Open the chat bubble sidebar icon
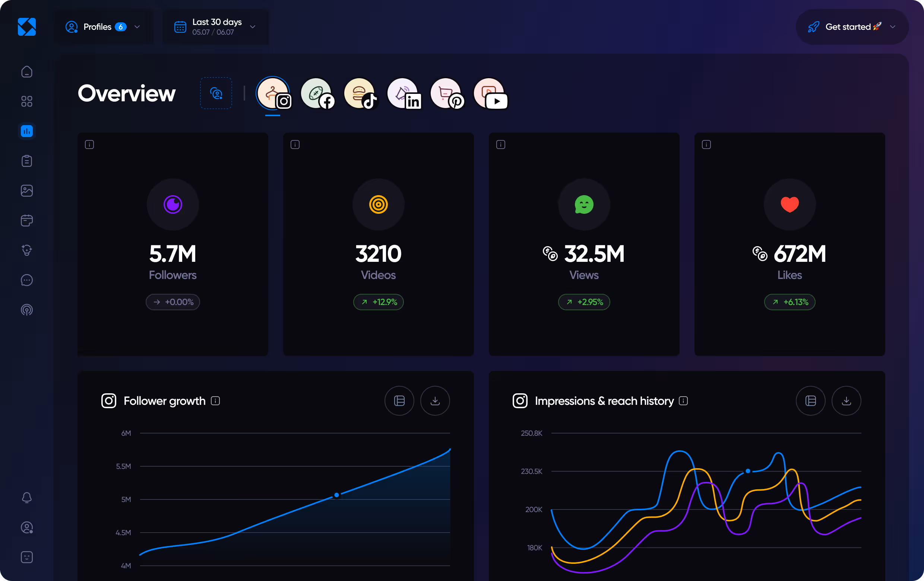The height and width of the screenshot is (581, 924). (x=27, y=280)
